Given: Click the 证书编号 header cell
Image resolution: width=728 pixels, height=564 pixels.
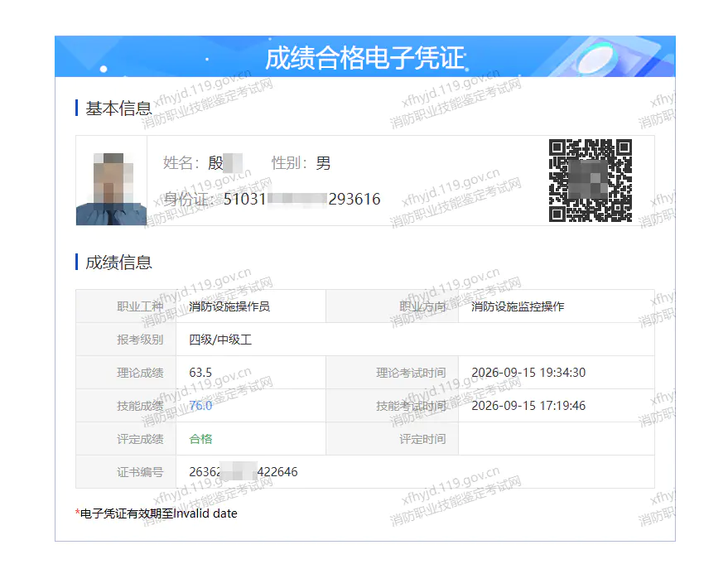Looking at the screenshot, I should coord(126,471).
